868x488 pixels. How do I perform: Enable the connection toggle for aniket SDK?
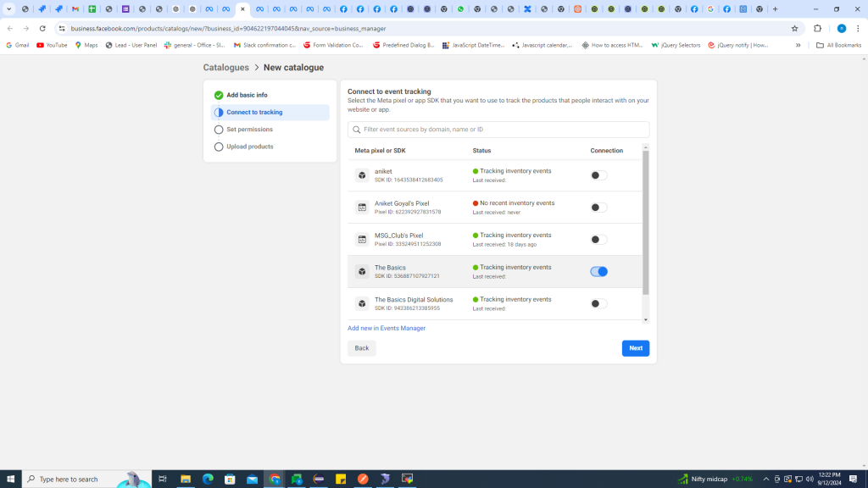[x=598, y=175]
